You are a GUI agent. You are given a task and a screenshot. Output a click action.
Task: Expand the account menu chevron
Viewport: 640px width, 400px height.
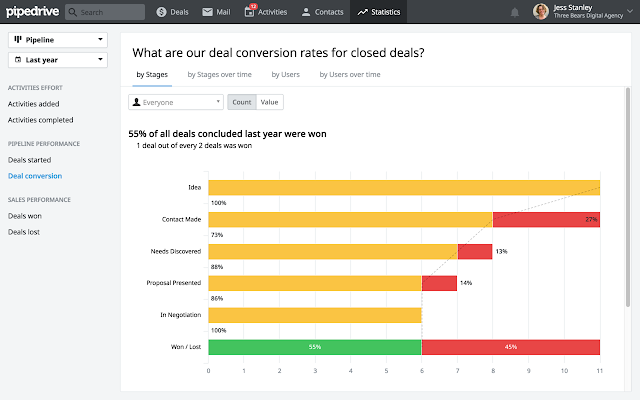[x=630, y=11]
